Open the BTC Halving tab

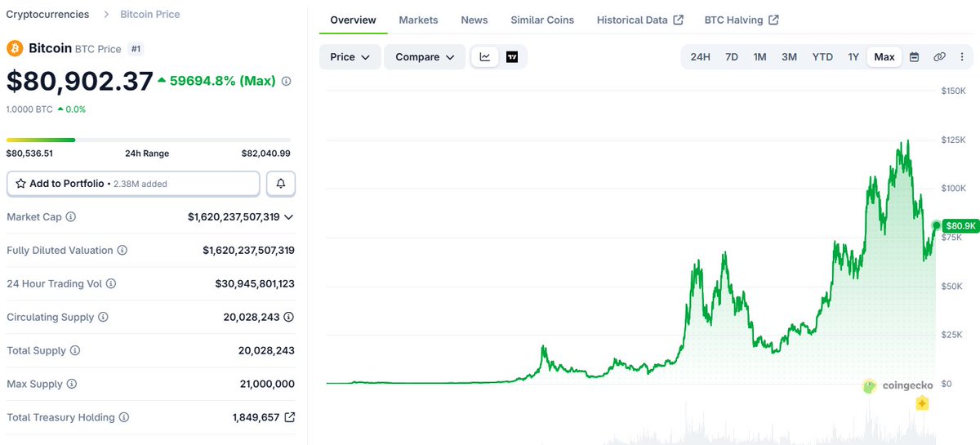(742, 20)
